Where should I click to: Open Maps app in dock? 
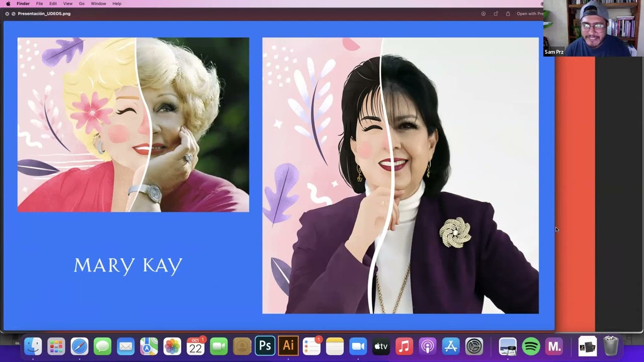pos(149,346)
